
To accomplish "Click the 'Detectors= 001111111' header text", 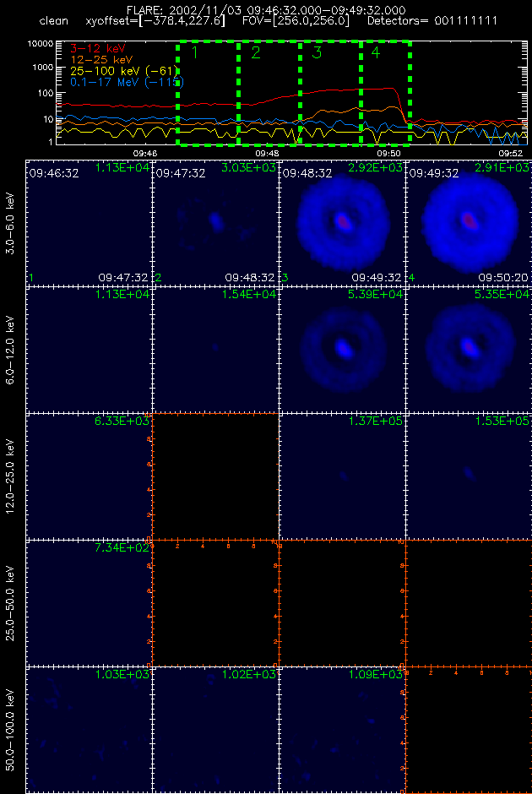I will click(x=433, y=22).
